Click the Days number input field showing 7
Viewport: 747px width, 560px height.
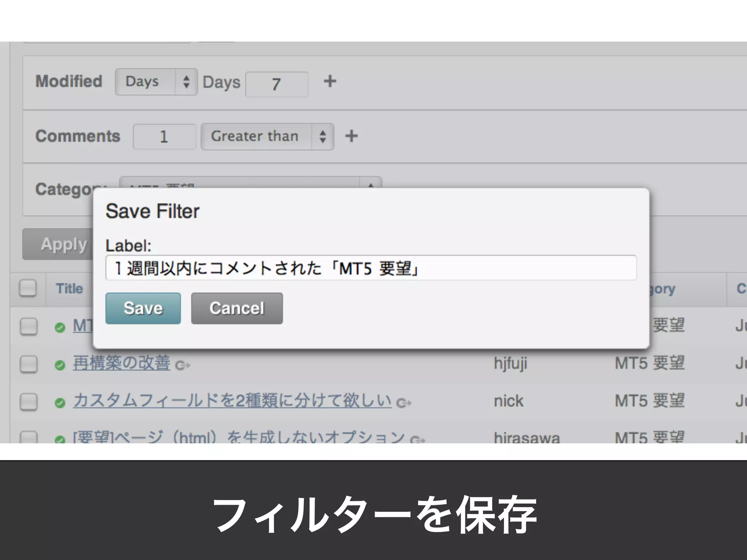point(276,85)
